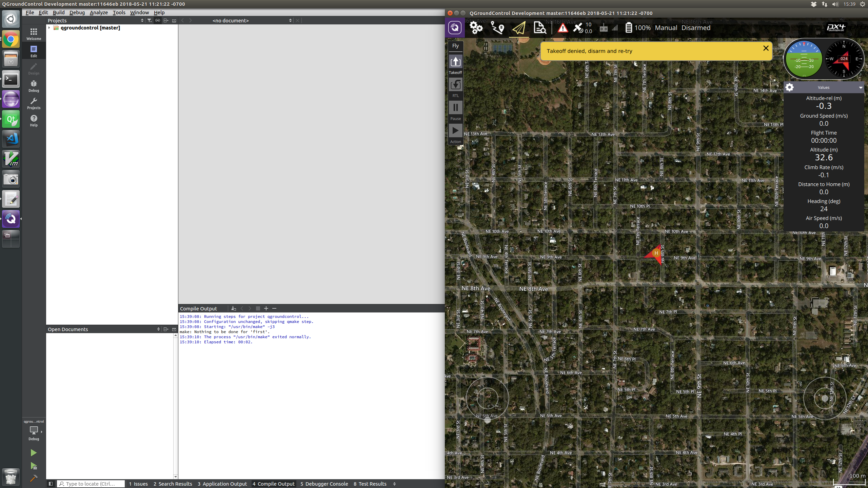The height and width of the screenshot is (488, 868).
Task: Dismiss the Takeoff denied message
Action: (766, 48)
